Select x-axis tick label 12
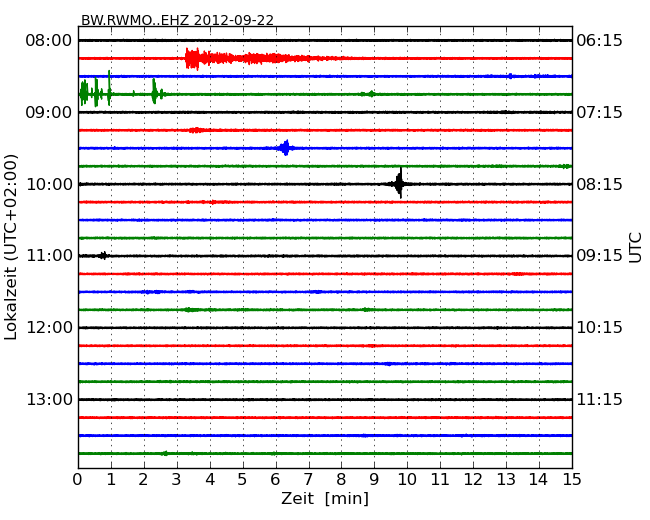 [x=473, y=479]
